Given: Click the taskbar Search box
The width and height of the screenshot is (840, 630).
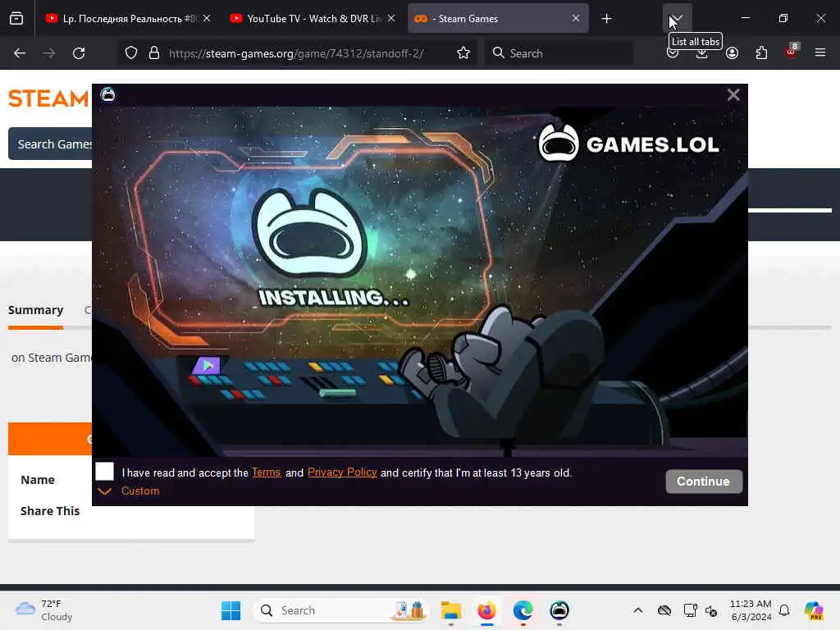Looking at the screenshot, I should tap(340, 610).
